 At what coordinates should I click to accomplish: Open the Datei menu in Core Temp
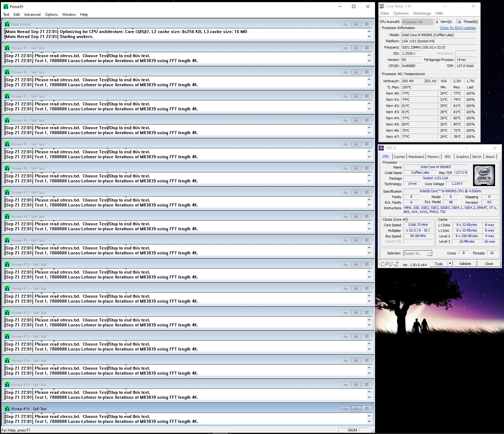(385, 13)
